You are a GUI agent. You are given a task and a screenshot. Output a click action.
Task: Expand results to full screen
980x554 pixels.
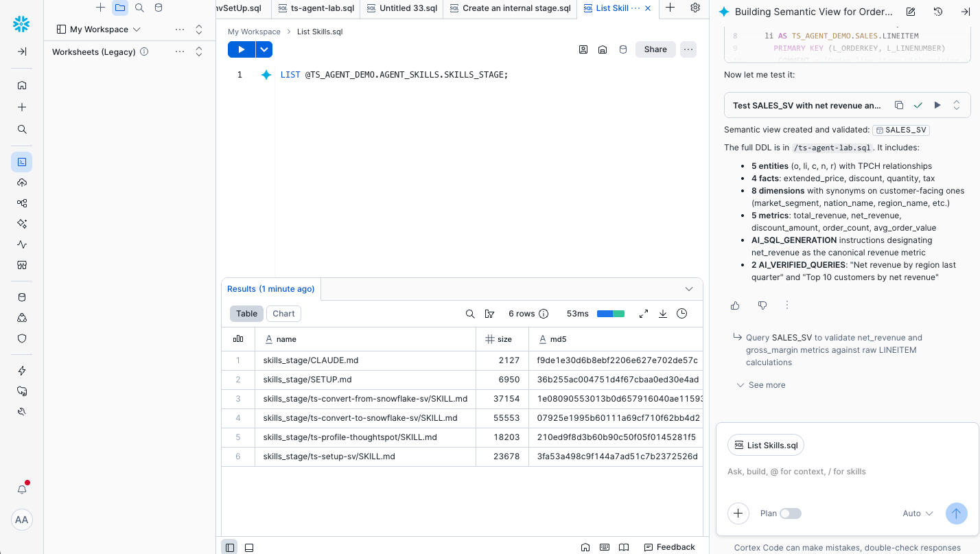[644, 314]
